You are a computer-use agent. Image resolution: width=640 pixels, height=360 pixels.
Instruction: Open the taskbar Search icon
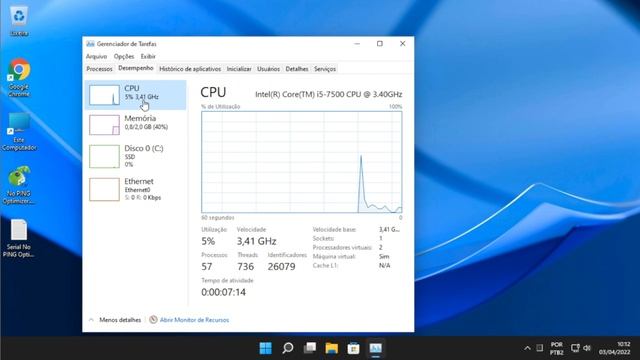[288, 348]
